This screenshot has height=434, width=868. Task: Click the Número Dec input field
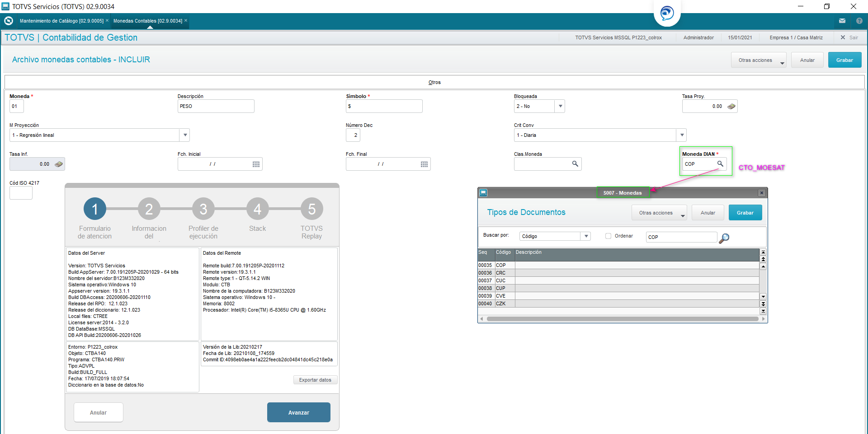pos(353,135)
